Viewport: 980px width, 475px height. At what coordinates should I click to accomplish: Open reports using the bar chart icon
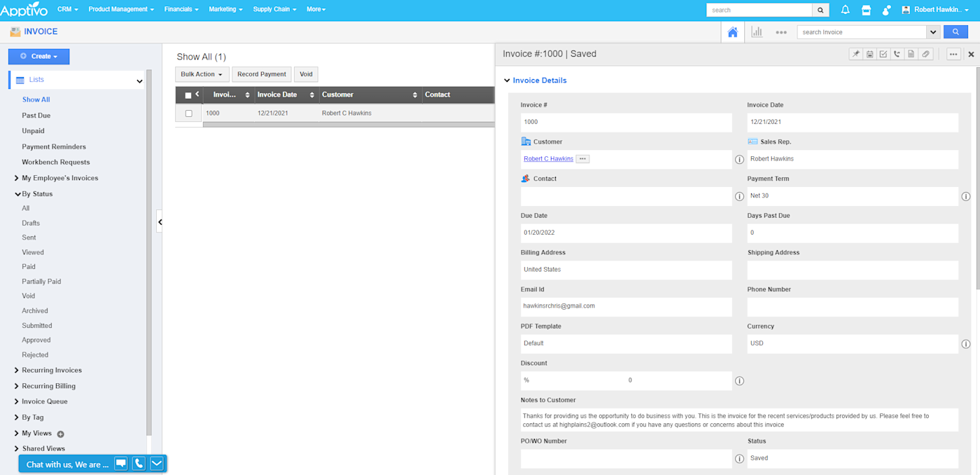click(x=757, y=32)
